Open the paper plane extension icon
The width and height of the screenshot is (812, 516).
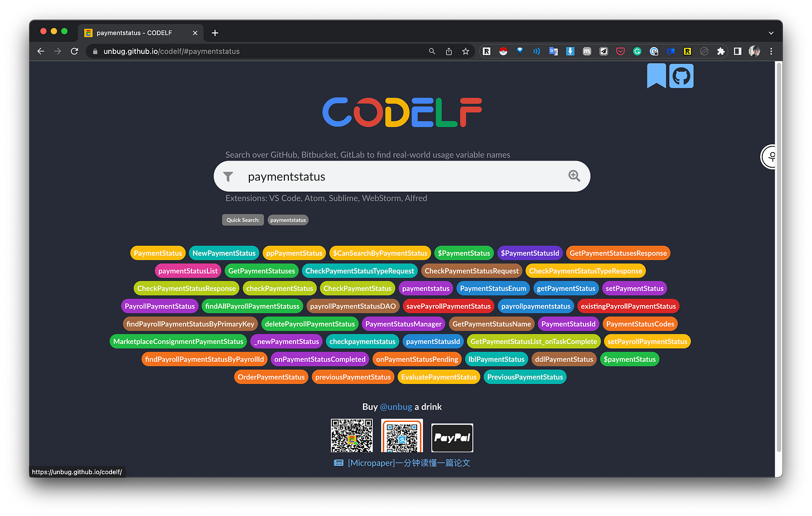click(603, 51)
